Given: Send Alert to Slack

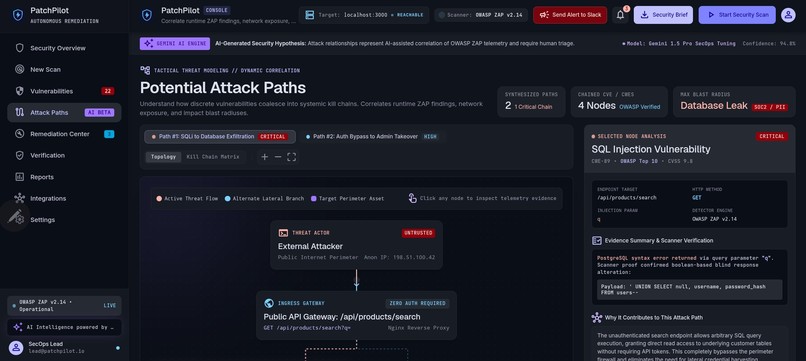Looking at the screenshot, I should click(x=570, y=15).
